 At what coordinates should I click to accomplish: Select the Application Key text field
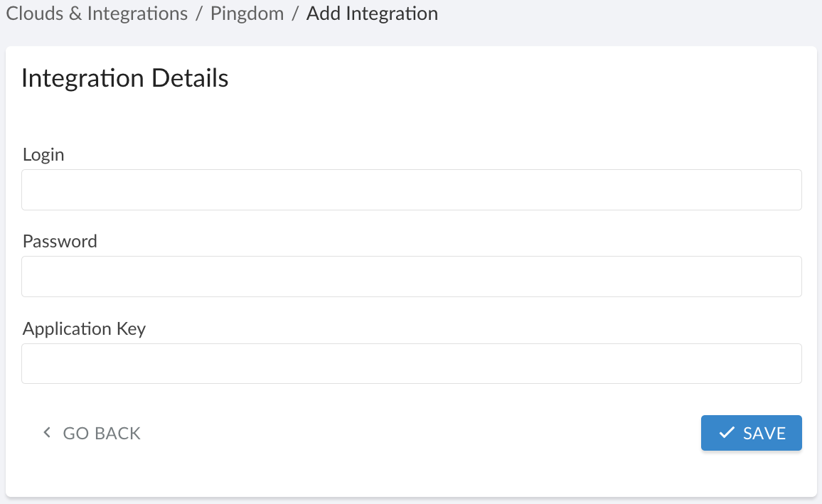tap(411, 363)
